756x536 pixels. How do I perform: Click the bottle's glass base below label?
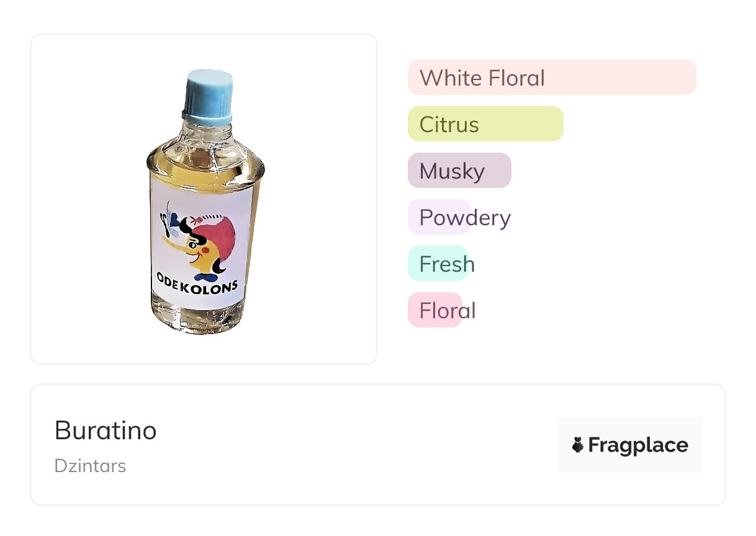(197, 319)
